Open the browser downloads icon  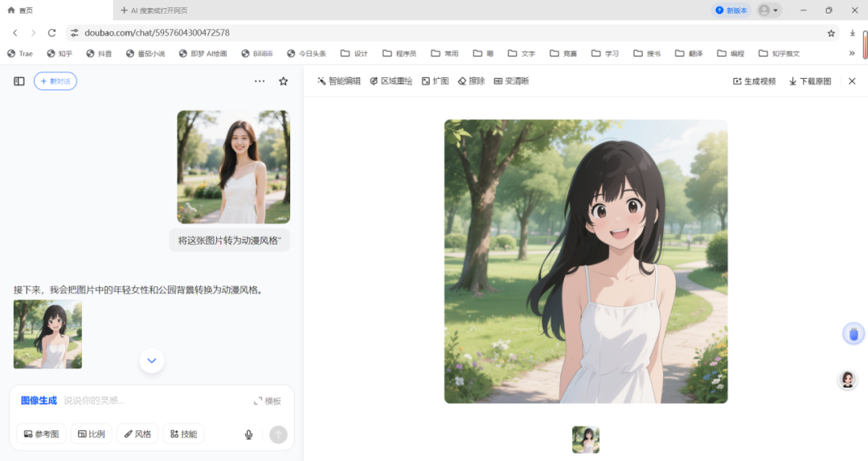pos(853,33)
